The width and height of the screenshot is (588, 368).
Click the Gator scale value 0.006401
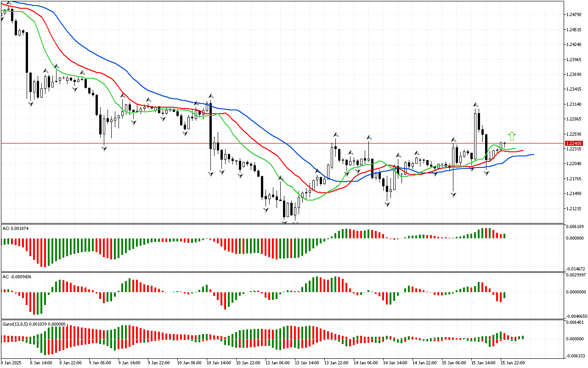(576, 323)
